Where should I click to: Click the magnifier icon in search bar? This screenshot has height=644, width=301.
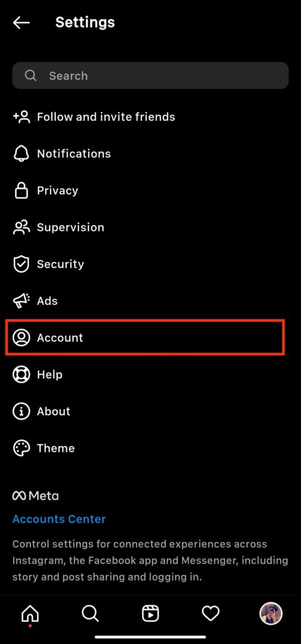(x=30, y=75)
